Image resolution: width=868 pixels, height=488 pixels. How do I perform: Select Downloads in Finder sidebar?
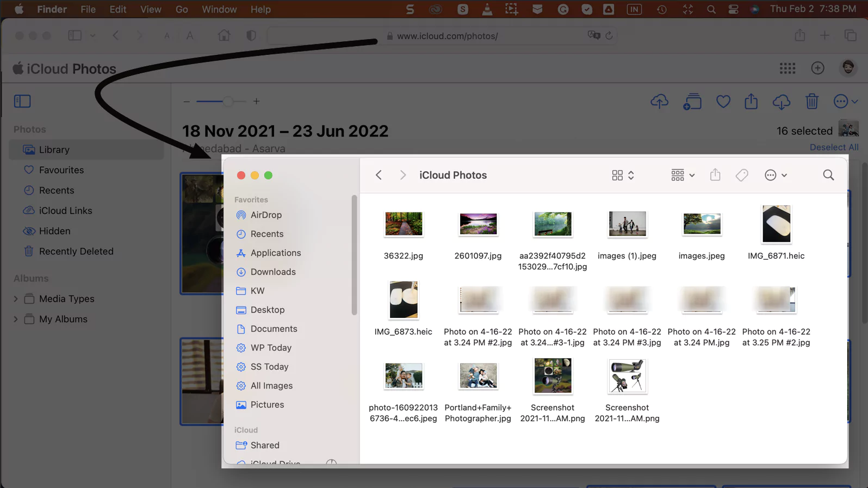273,272
